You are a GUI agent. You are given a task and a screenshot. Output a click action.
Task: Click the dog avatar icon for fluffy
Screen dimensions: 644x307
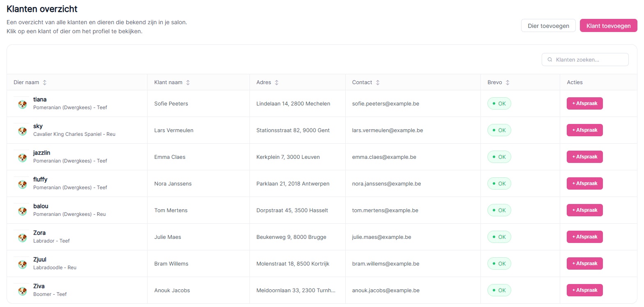pos(22,184)
